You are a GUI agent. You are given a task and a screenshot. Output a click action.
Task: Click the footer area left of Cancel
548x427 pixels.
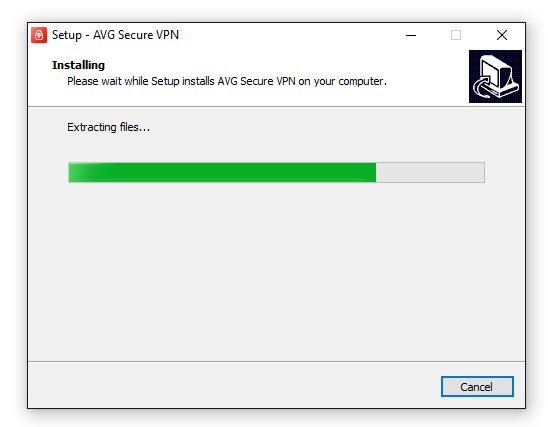point(231,385)
